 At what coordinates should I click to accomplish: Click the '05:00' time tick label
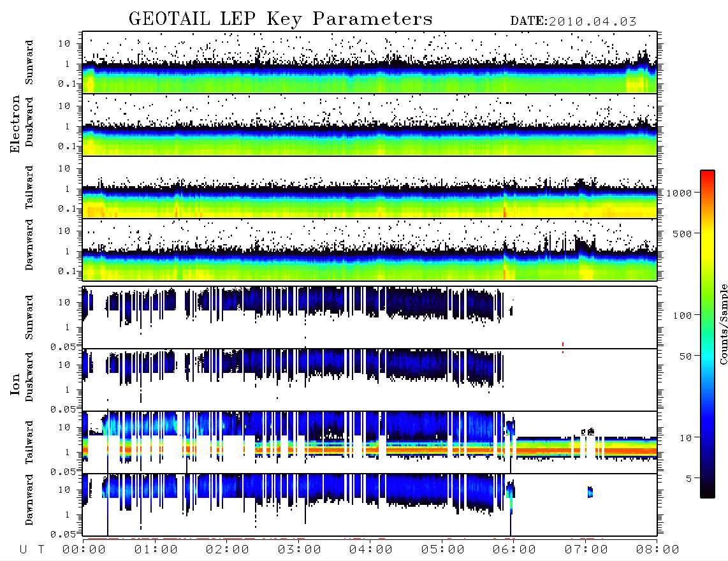point(442,550)
